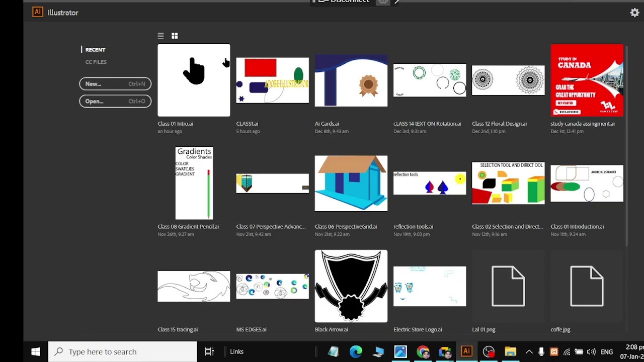Image resolution: width=644 pixels, height=362 pixels.
Task: Click the 'Black Arrow.ai' file name
Action: click(332, 330)
